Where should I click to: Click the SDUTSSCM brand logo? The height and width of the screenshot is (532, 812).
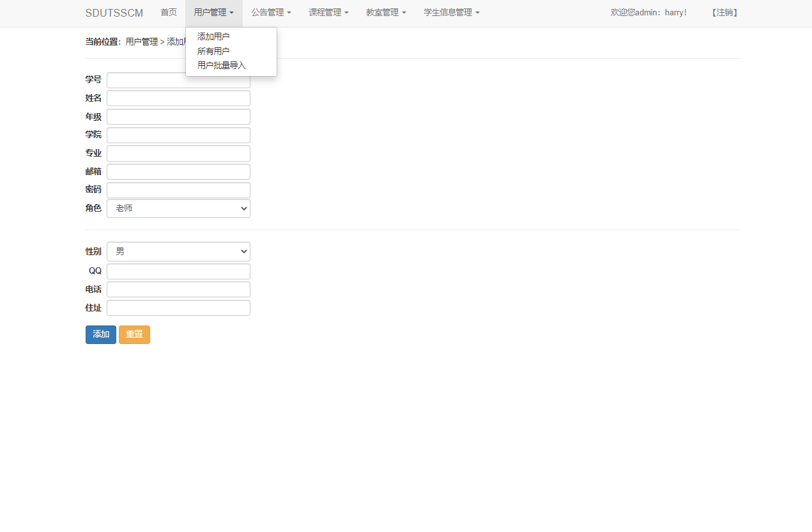point(114,13)
